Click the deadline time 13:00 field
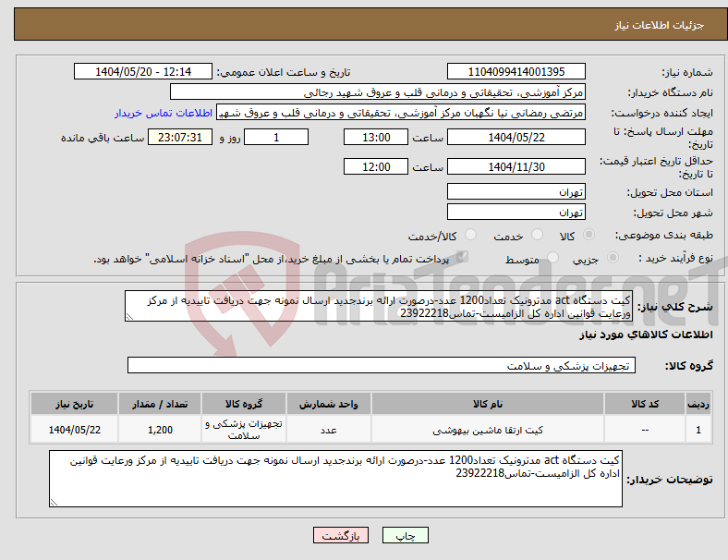The width and height of the screenshot is (728, 560). click(376, 137)
